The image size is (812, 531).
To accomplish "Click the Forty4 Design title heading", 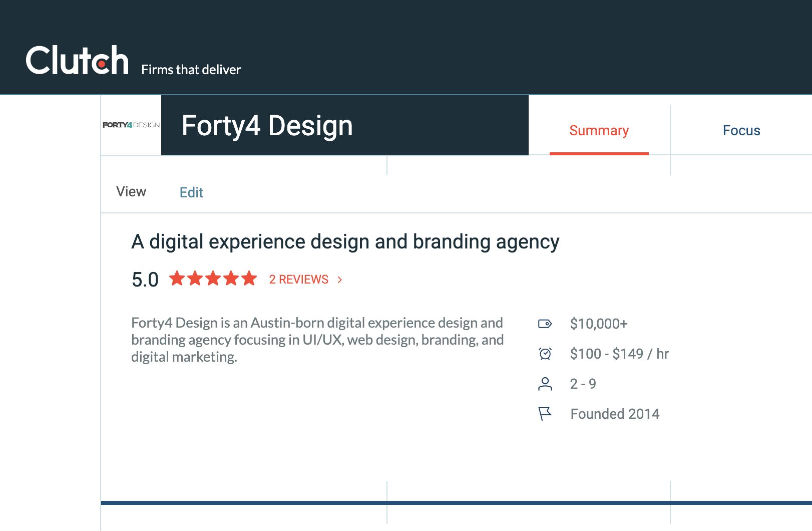I will tap(267, 126).
